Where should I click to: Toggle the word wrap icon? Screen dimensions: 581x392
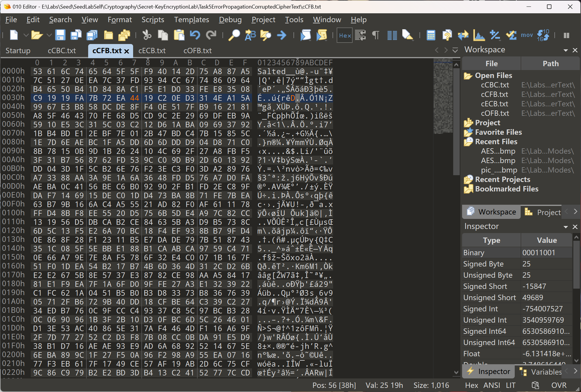click(360, 35)
